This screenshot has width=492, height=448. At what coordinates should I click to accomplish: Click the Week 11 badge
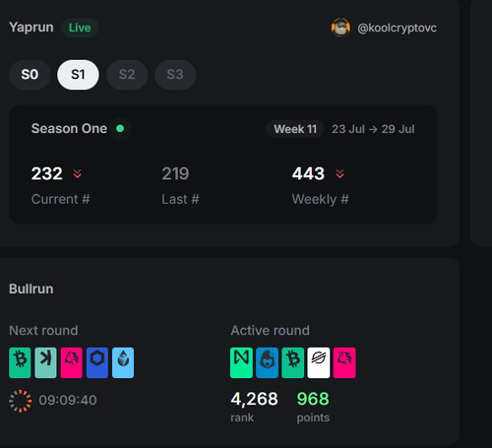click(x=295, y=129)
